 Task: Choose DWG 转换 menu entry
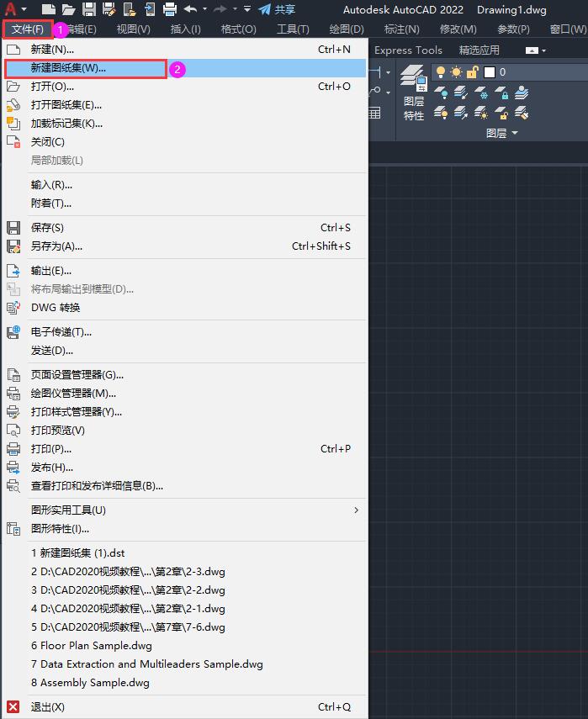click(184, 308)
